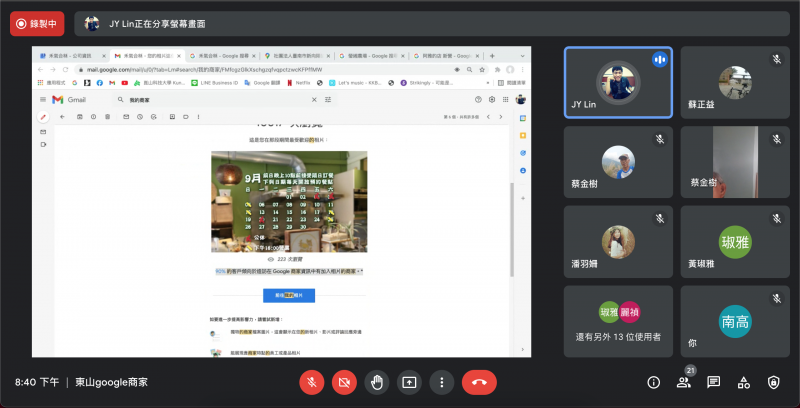Show the participants panel with the 21 badge
This screenshot has height=408, width=800.
pyautogui.click(x=684, y=382)
